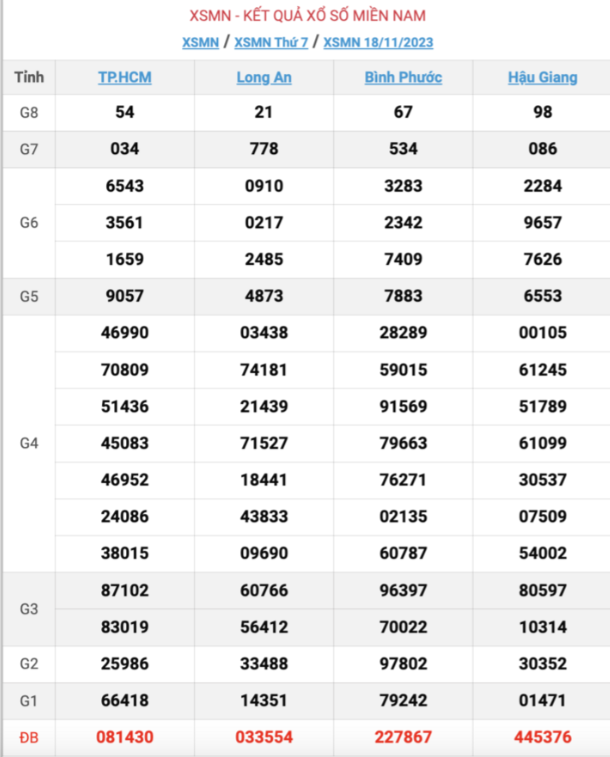Click the G8 row label
The height and width of the screenshot is (757, 610).
click(x=29, y=113)
